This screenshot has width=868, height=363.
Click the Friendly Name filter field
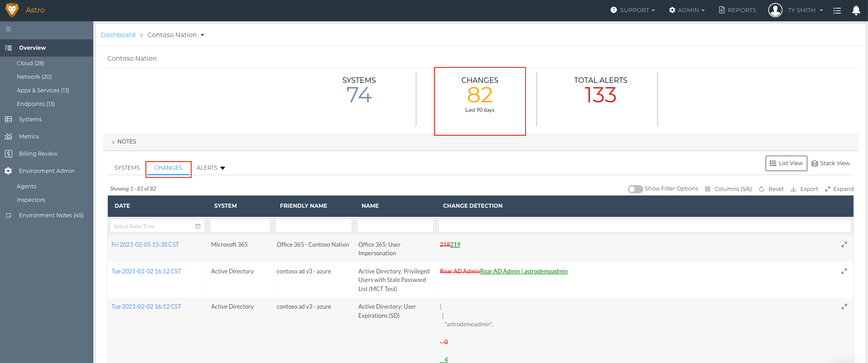313,226
